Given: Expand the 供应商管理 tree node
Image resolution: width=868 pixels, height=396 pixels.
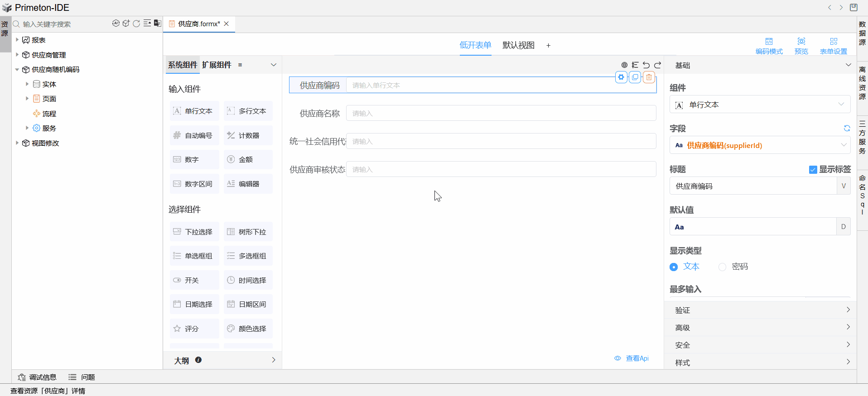Looking at the screenshot, I should point(17,55).
